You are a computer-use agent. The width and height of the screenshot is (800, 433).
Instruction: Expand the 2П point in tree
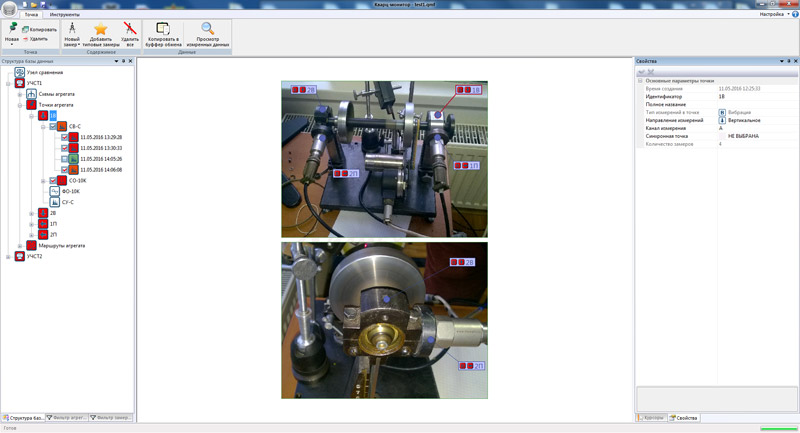31,235
